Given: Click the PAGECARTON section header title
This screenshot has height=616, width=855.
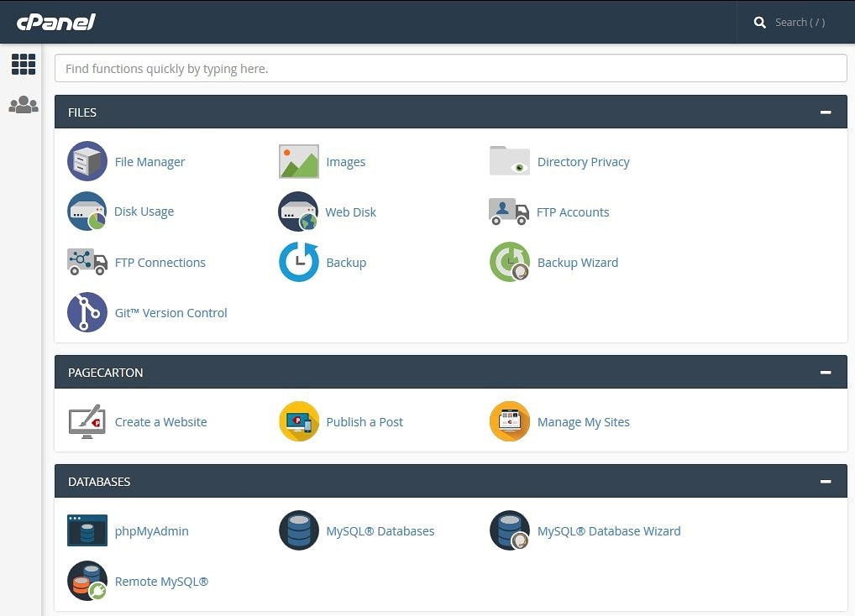Looking at the screenshot, I should (x=105, y=373).
